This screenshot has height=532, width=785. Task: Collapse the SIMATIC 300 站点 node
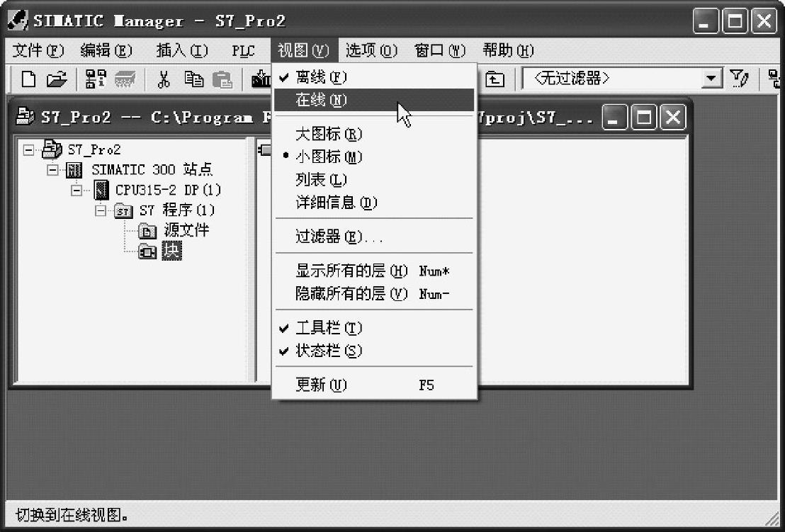pyautogui.click(x=52, y=170)
